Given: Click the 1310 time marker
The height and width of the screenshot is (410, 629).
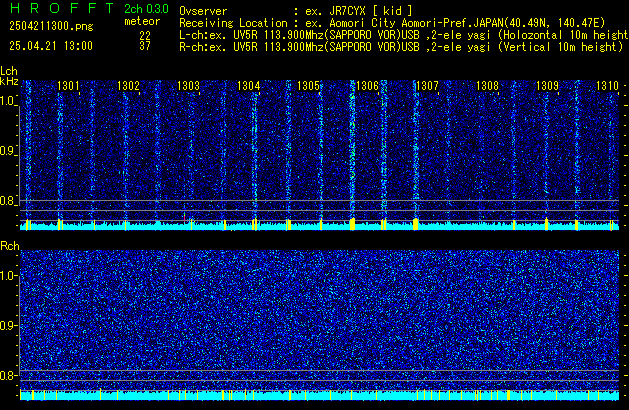Looking at the screenshot, I should tap(607, 86).
